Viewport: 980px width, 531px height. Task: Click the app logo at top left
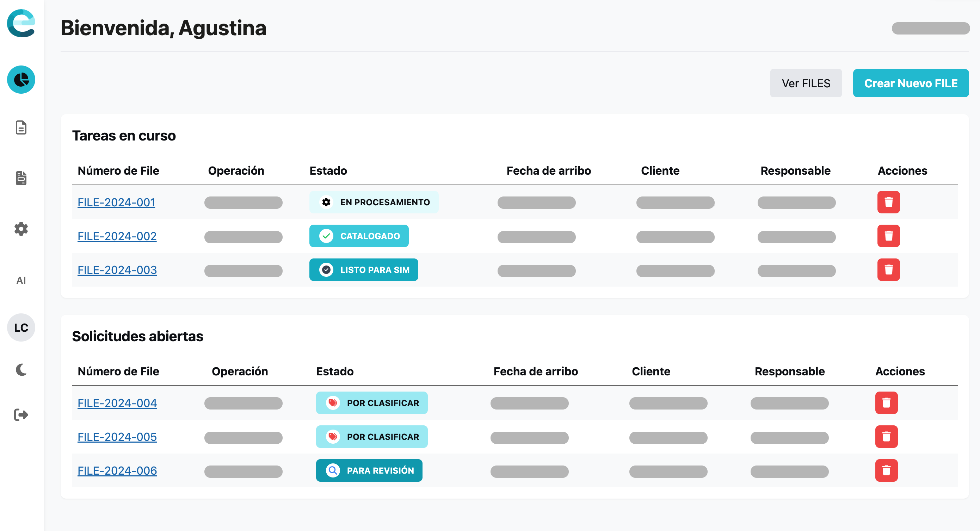coord(21,24)
